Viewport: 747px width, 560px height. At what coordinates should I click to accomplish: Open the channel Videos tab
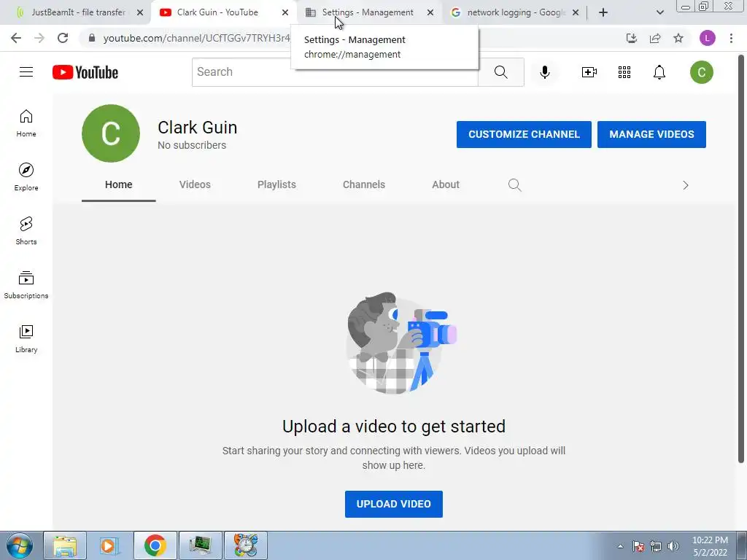195,184
